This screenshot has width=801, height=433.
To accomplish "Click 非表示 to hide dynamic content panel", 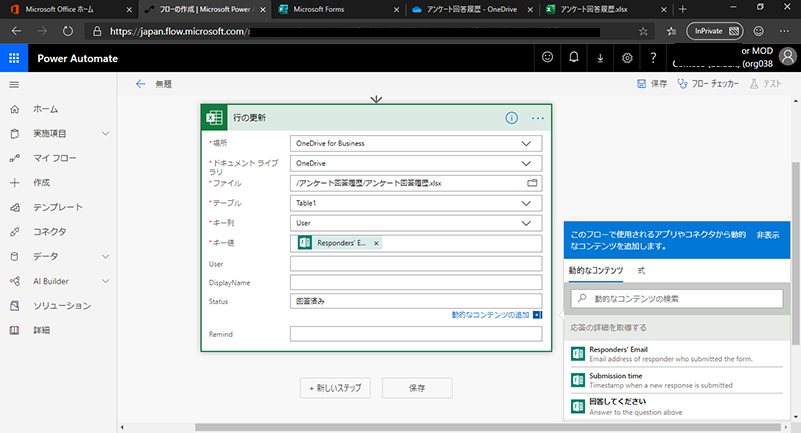I will pos(767,235).
